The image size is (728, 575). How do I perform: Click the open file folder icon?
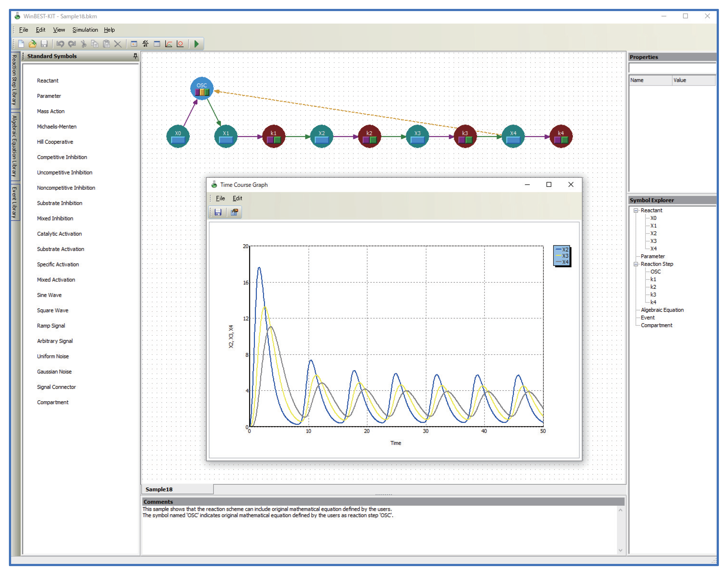point(33,44)
